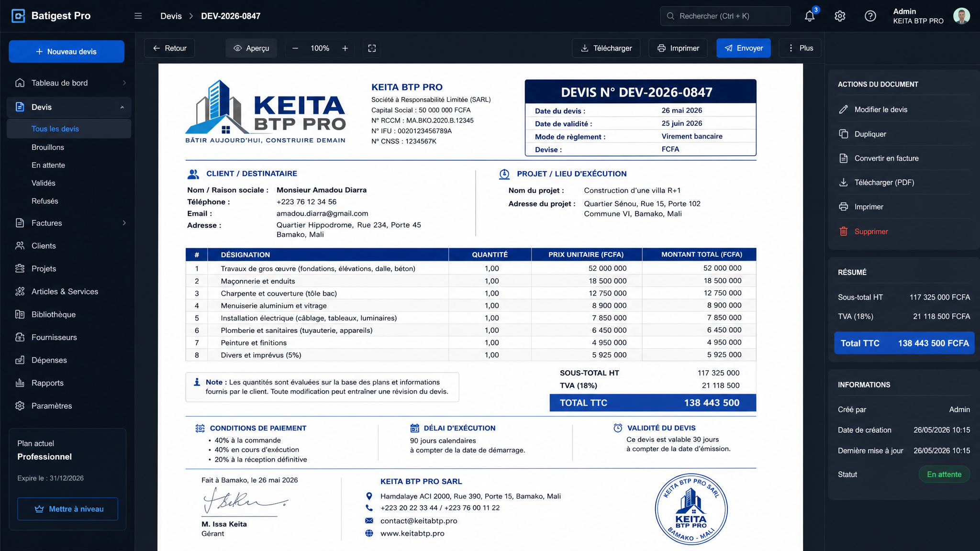Click Mettre à niveau upgrade button
Screen dimensions: 980x551
coord(67,509)
